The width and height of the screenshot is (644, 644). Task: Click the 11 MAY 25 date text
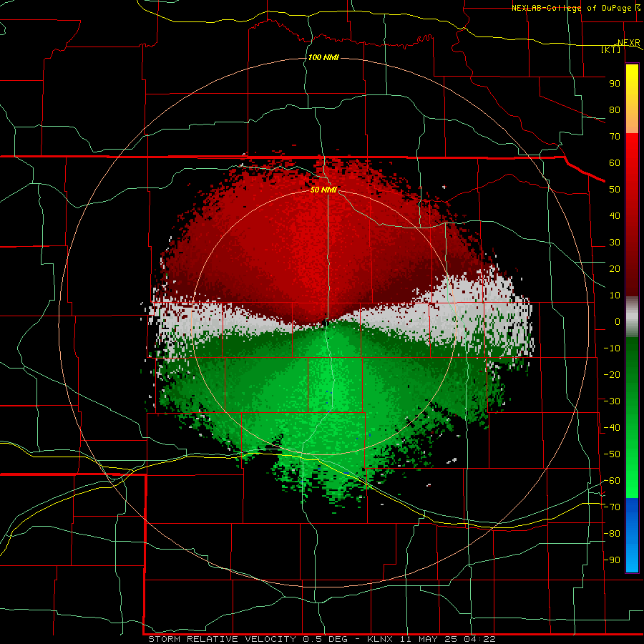429,639
